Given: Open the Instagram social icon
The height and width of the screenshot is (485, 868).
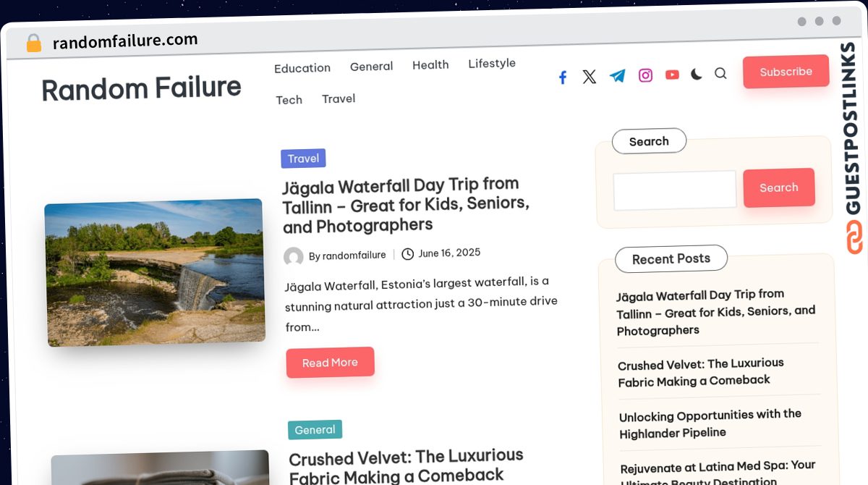Looking at the screenshot, I should click(645, 75).
